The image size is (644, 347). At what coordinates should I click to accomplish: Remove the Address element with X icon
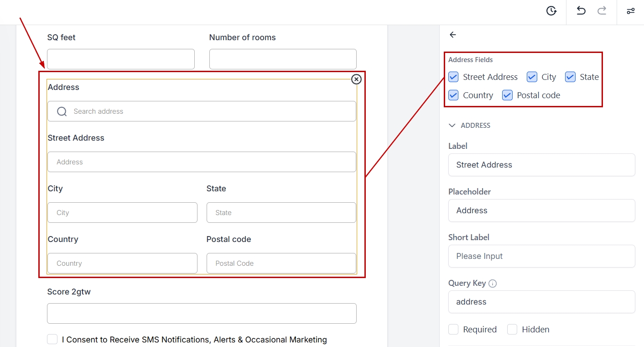(356, 79)
